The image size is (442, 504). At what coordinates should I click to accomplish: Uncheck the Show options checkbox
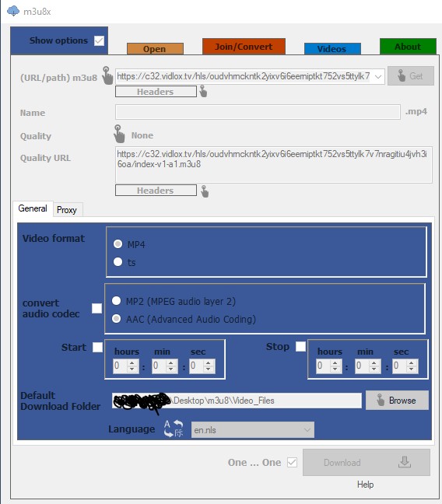[x=99, y=40]
